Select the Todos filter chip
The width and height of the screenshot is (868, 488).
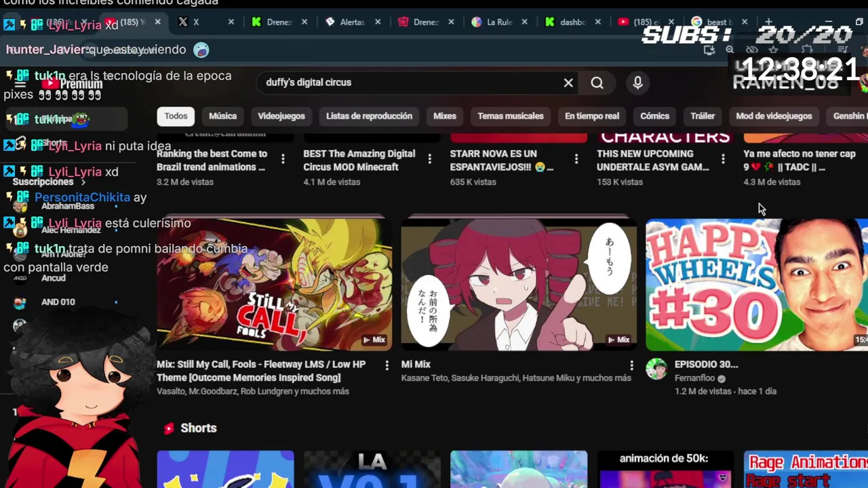pyautogui.click(x=176, y=116)
